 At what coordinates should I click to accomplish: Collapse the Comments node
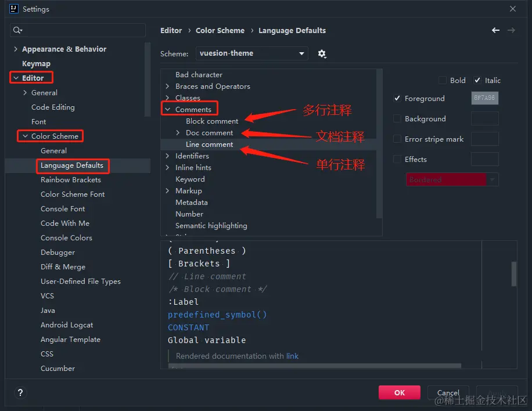167,109
